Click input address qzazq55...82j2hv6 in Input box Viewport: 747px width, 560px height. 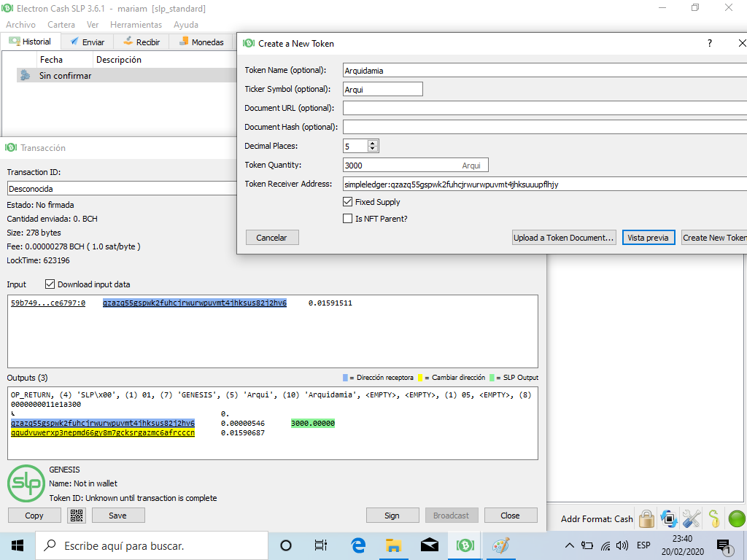coord(194,303)
